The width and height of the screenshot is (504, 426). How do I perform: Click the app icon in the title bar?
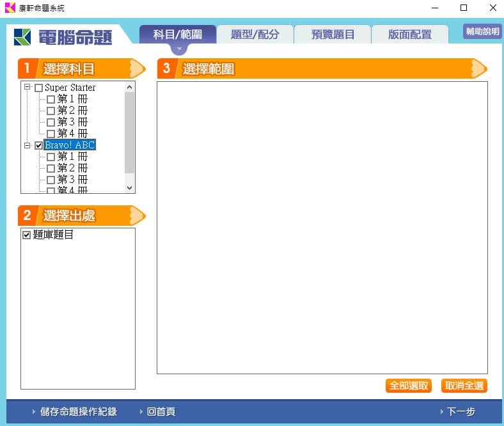[10, 8]
